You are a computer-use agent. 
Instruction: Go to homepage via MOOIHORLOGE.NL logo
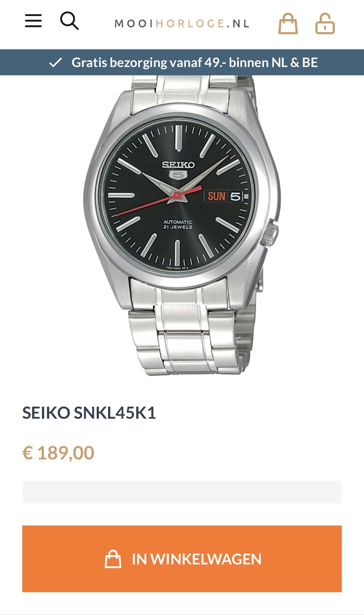182,23
